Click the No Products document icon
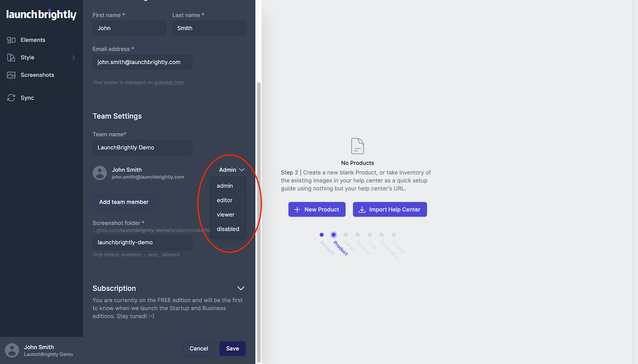 coord(357,146)
